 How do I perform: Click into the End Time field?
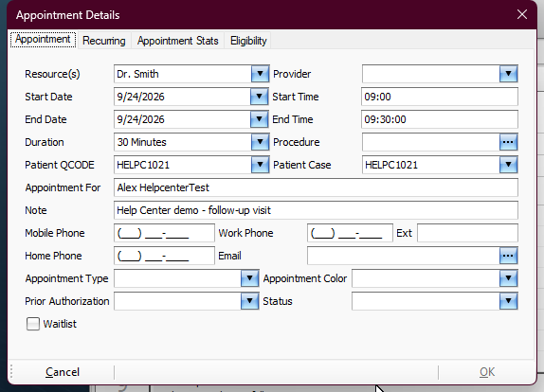click(440, 119)
